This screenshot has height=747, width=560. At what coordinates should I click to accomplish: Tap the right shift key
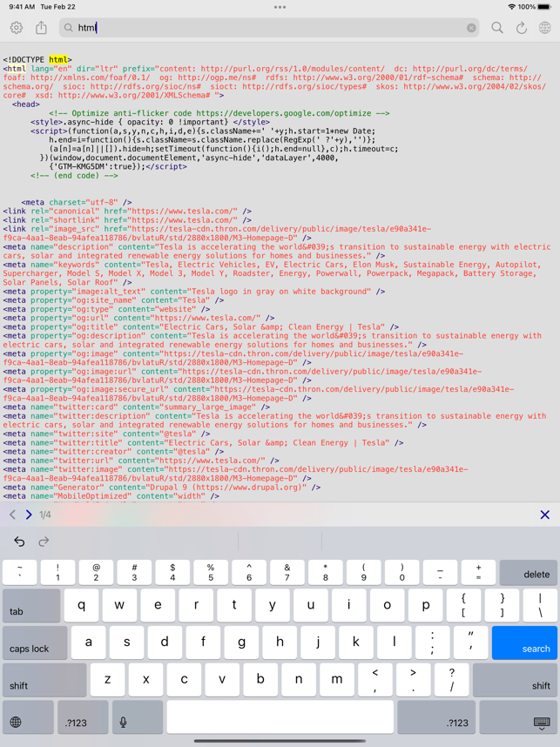515,680
